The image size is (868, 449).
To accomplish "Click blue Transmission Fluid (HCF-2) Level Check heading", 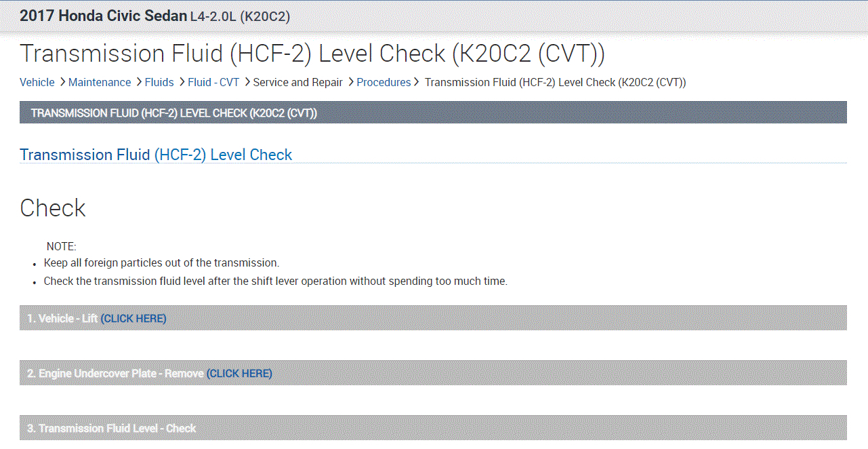I will (156, 155).
